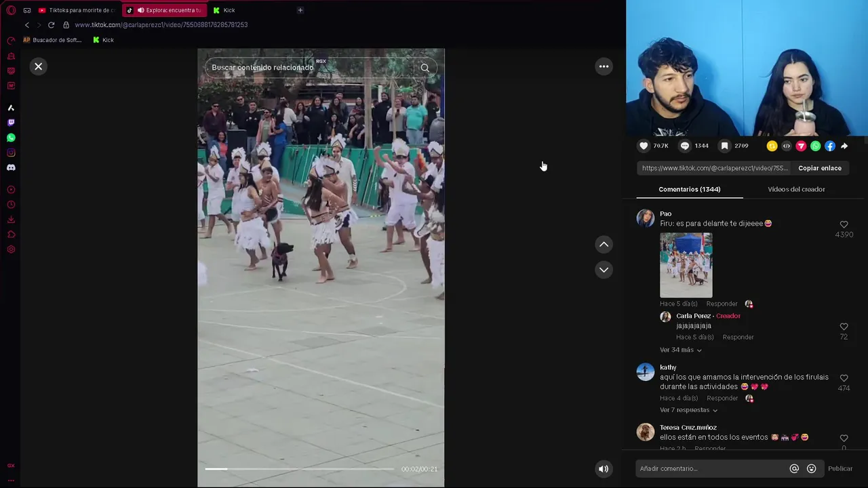Open WhatsApp in the Opera sidebar

pyautogui.click(x=11, y=138)
